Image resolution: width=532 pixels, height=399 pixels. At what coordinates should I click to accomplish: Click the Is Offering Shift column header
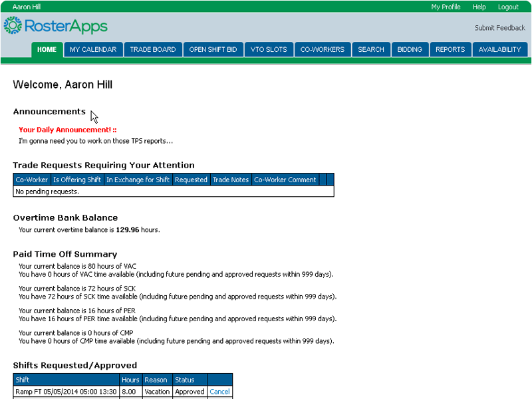77,180
